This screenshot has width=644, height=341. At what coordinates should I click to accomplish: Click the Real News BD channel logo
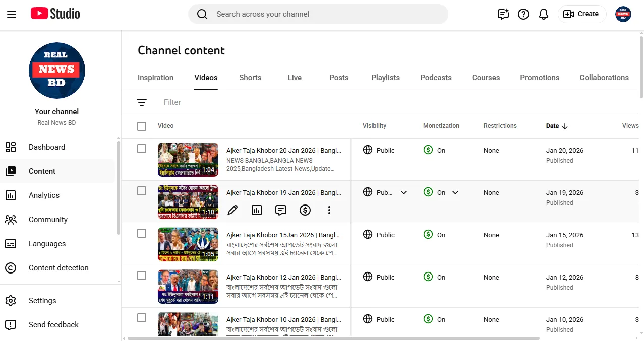coord(57,71)
